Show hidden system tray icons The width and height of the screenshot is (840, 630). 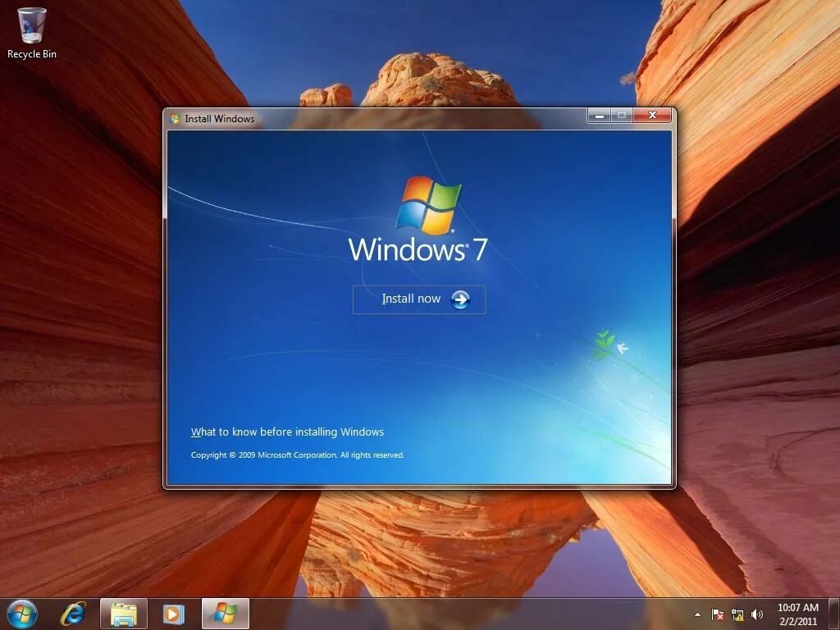pyautogui.click(x=697, y=614)
